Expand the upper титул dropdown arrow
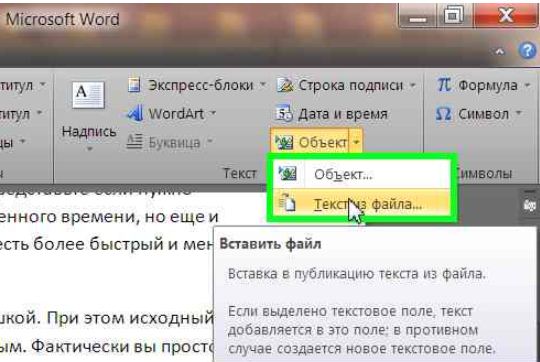 tap(42, 84)
